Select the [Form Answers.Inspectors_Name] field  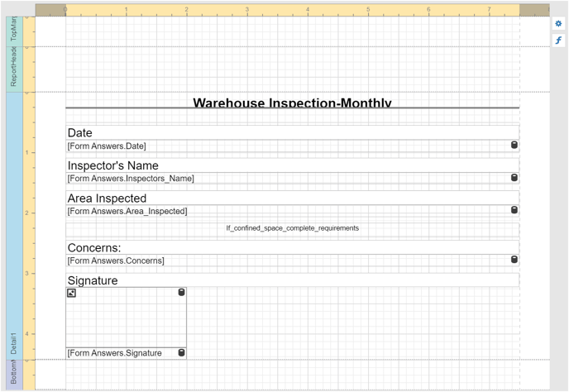click(293, 178)
